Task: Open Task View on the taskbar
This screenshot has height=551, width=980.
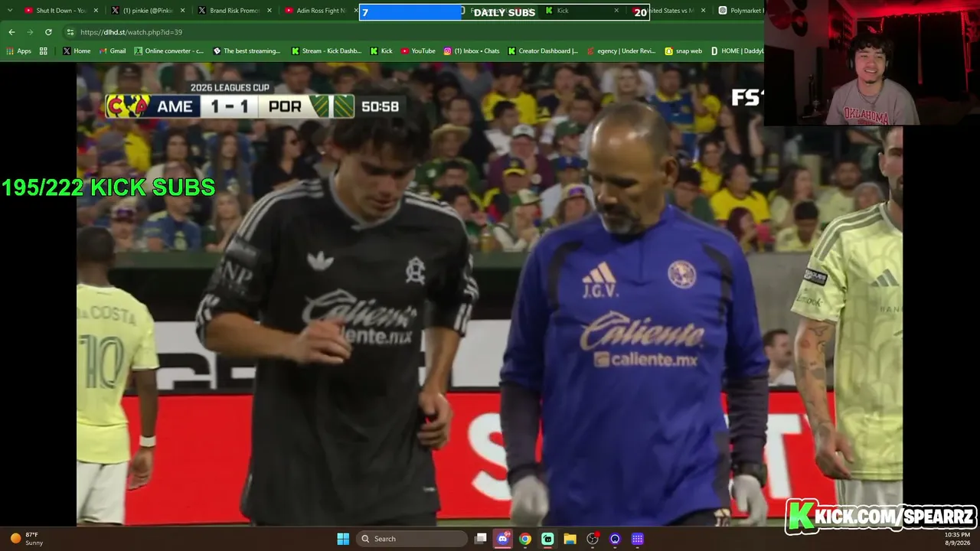Action: pyautogui.click(x=481, y=539)
